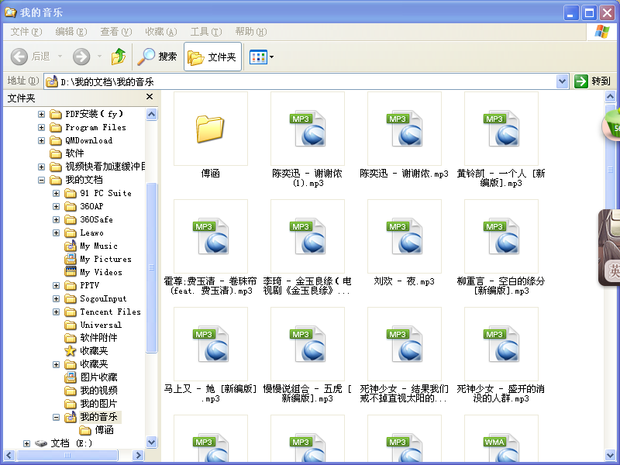The height and width of the screenshot is (465, 620).
Task: Select the Universal folder in tree
Action: 93,325
